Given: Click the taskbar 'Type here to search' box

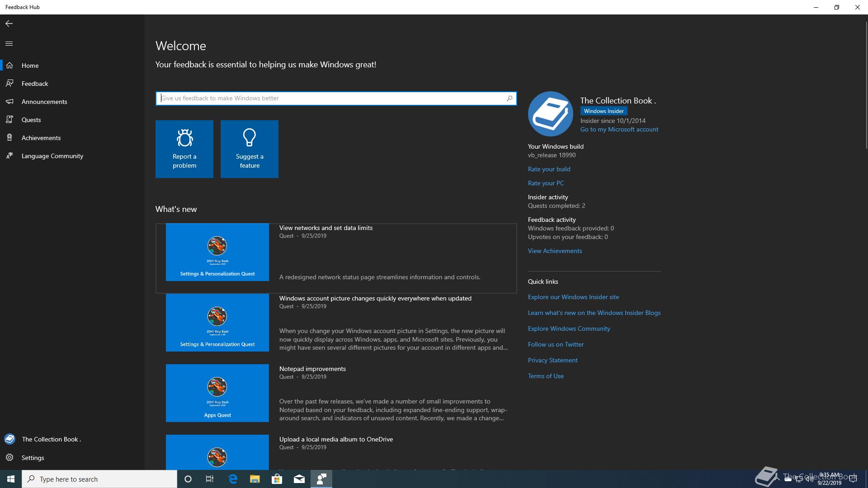Looking at the screenshot, I should (99, 479).
